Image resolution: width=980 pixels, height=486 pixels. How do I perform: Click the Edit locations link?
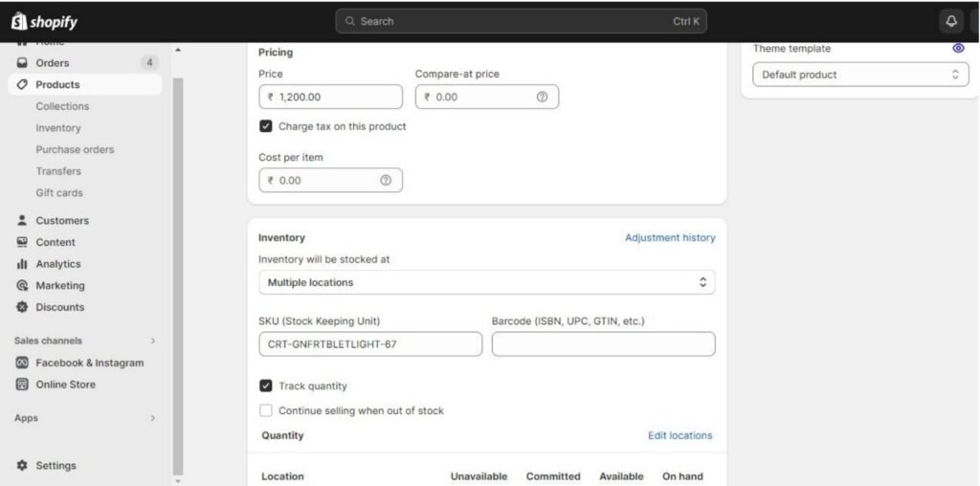tap(679, 435)
